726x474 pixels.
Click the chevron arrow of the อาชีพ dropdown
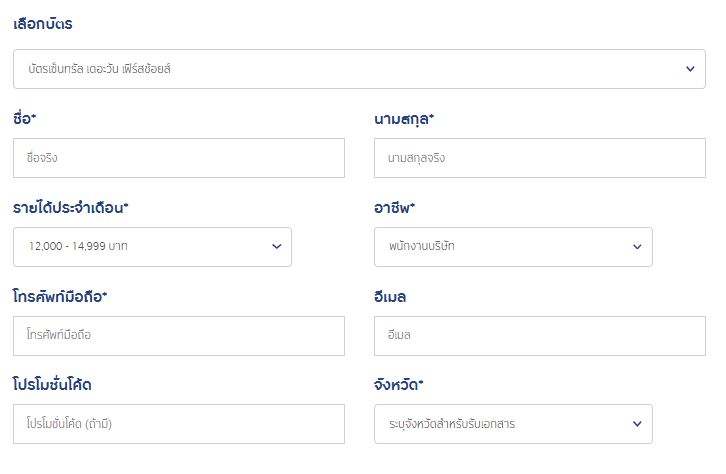(x=638, y=247)
